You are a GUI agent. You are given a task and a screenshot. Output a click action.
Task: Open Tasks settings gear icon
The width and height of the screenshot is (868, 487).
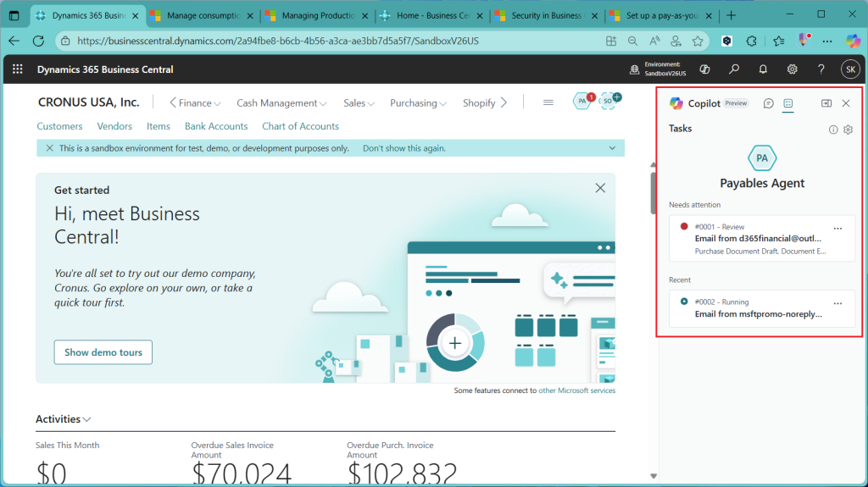[848, 130]
